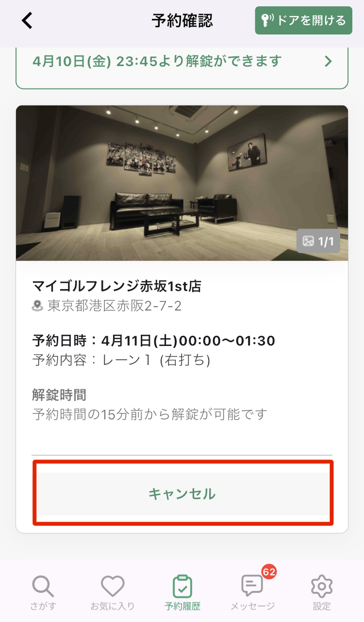
Task: Tap the 予約日時 reservation date line
Action: pyautogui.click(x=154, y=341)
